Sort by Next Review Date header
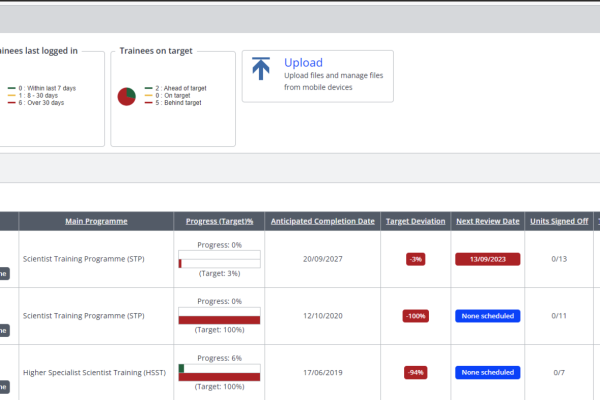 (488, 221)
